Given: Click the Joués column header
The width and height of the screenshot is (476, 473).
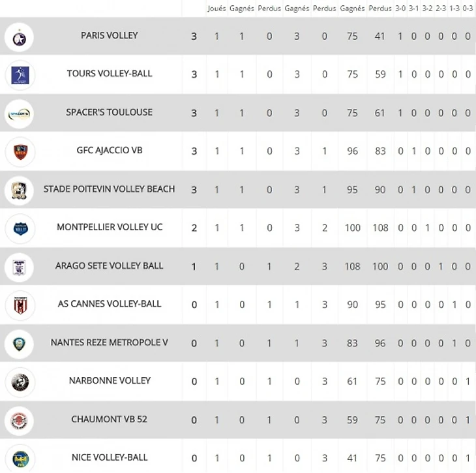Looking at the screenshot, I should coord(216,8).
